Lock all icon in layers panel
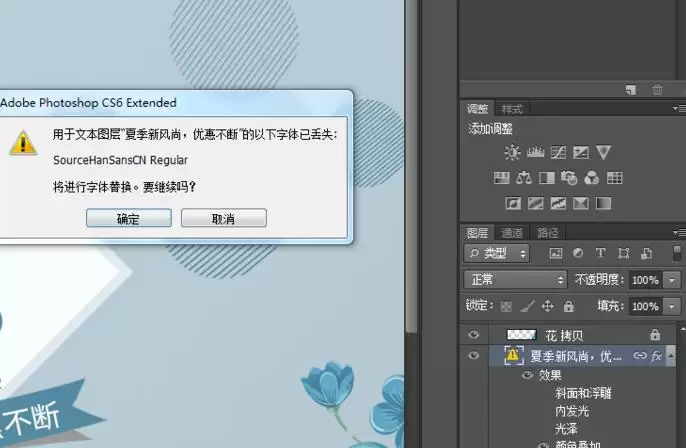The image size is (686, 448). click(568, 306)
